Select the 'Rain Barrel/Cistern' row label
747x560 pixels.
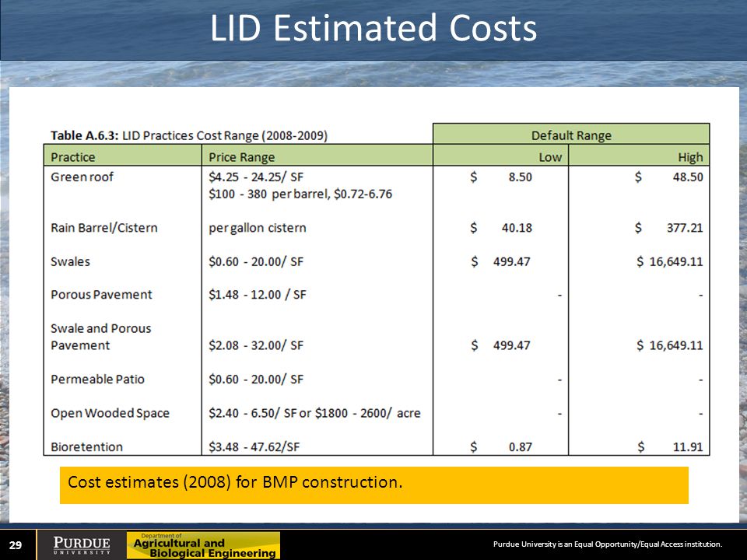point(103,228)
